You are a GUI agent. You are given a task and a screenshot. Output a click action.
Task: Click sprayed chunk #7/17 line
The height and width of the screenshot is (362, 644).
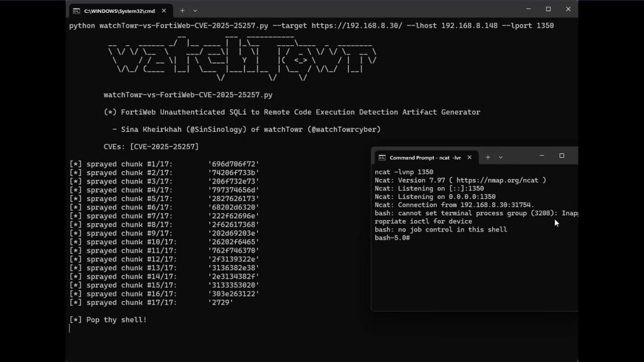tap(164, 216)
